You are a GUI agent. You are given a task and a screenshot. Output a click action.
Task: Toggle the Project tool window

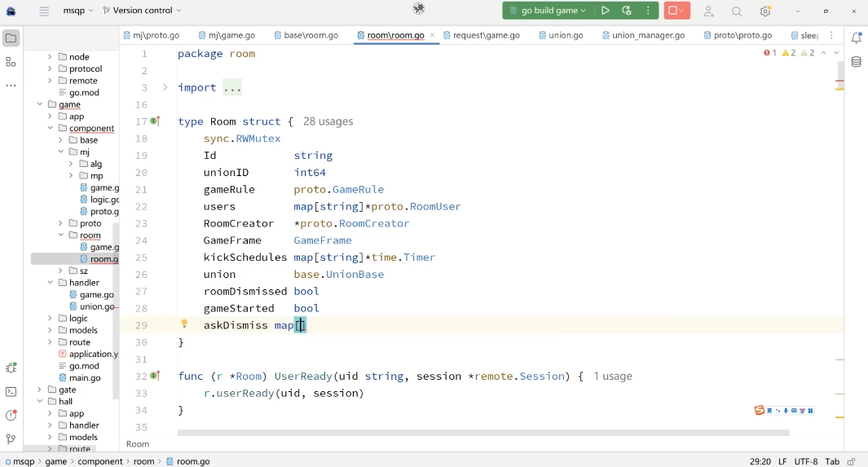(x=11, y=38)
